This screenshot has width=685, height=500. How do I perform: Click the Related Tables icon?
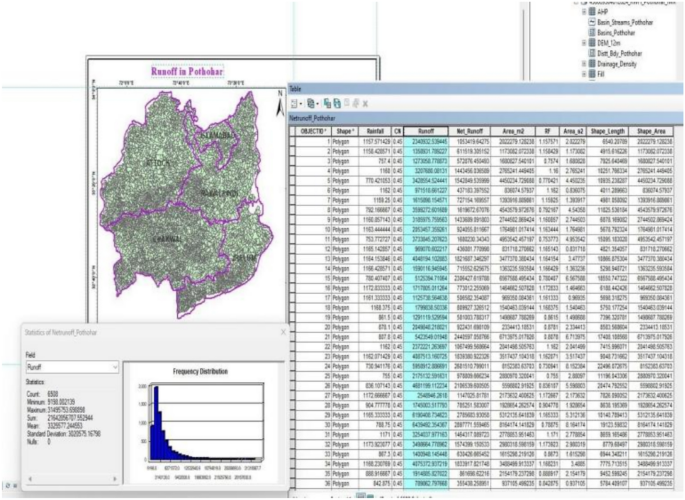pos(313,103)
